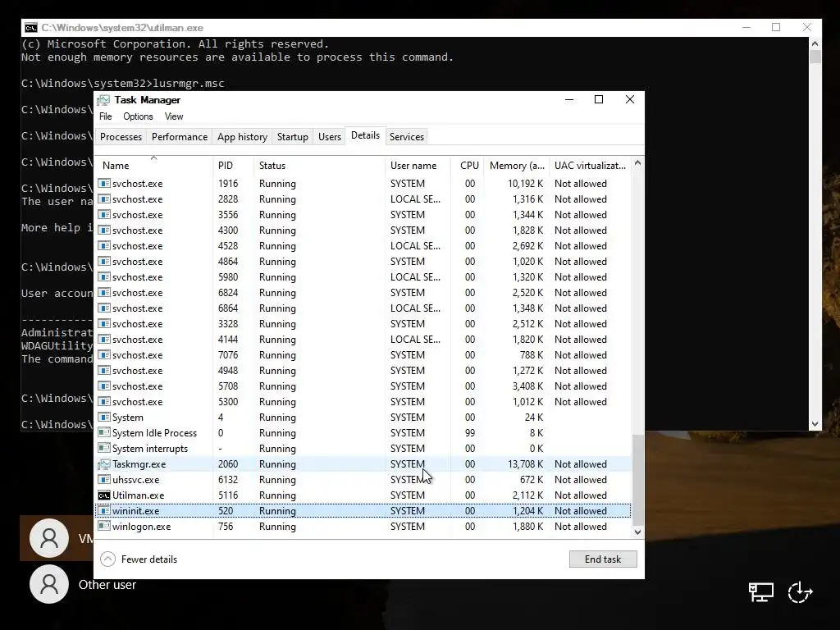Image resolution: width=840 pixels, height=630 pixels.
Task: Collapse with the Fewer details chevron
Action: (x=107, y=559)
